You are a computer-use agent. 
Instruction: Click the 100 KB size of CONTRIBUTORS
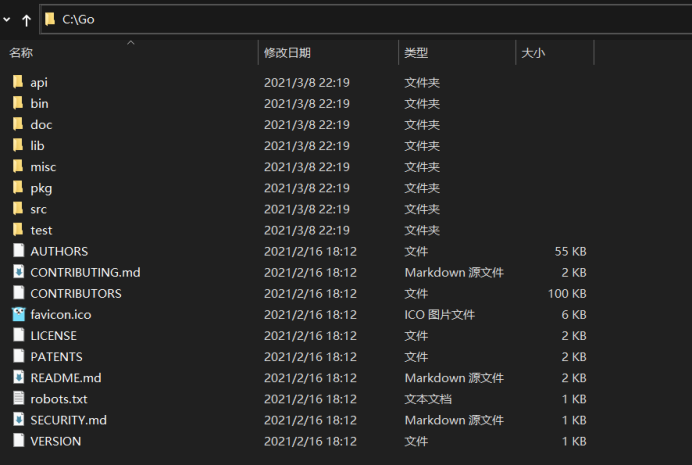pyautogui.click(x=567, y=294)
